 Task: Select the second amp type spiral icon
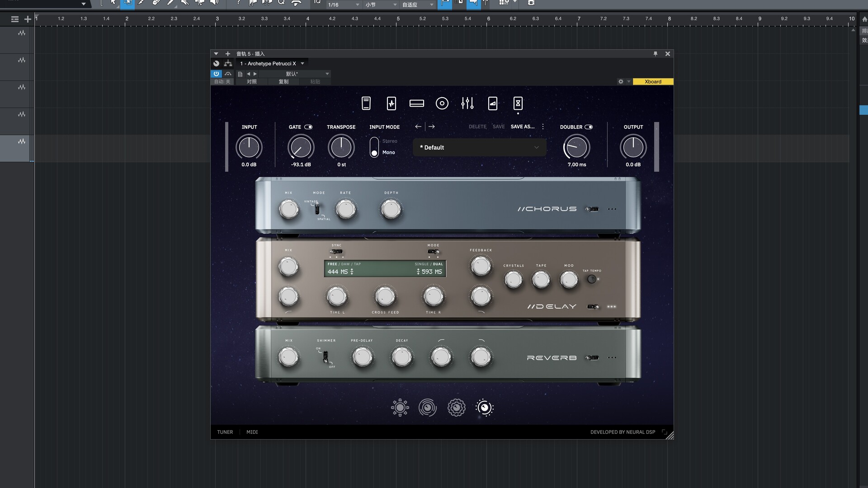(427, 408)
